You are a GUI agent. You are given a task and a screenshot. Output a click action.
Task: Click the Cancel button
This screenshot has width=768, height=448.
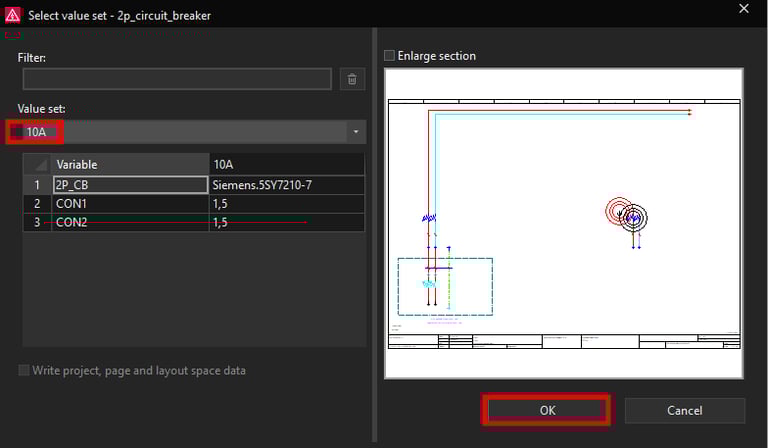click(x=685, y=410)
